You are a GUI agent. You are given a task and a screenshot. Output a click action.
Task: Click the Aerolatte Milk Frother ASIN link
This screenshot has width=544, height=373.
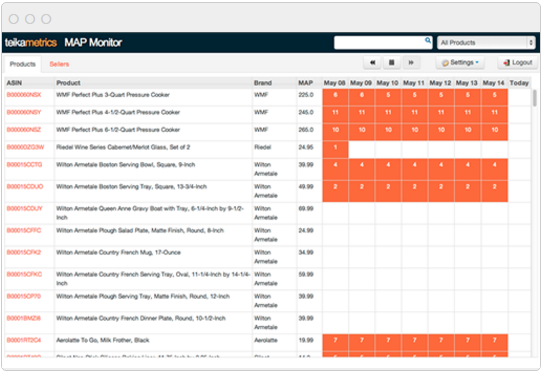(24, 340)
